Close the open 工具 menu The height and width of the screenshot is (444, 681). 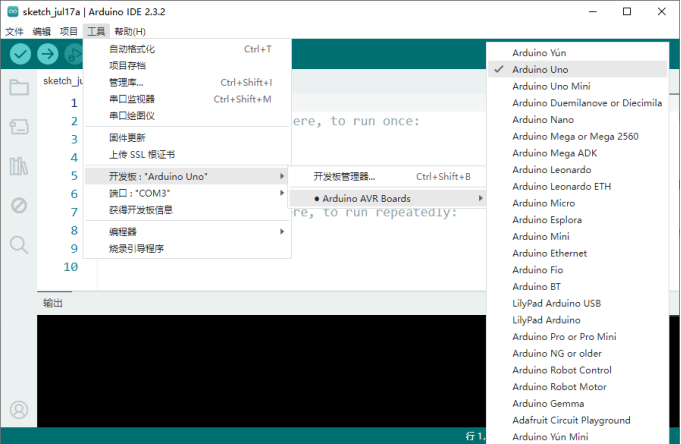[x=96, y=32]
